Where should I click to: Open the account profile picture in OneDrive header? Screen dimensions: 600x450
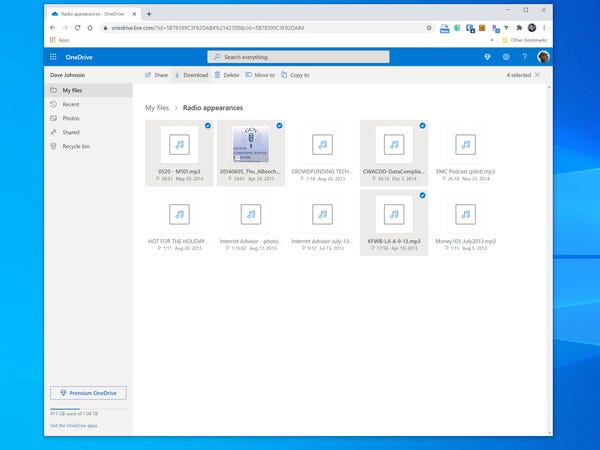543,57
